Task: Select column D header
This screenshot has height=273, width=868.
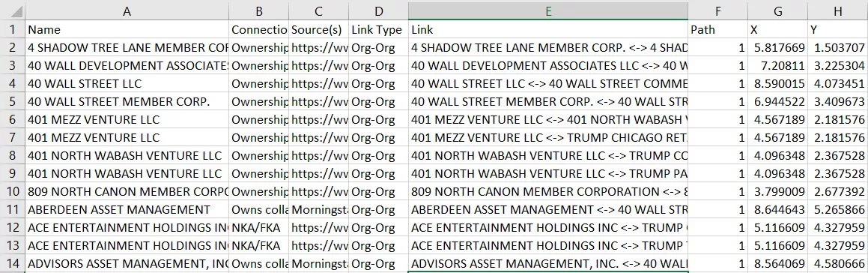Action: point(379,11)
